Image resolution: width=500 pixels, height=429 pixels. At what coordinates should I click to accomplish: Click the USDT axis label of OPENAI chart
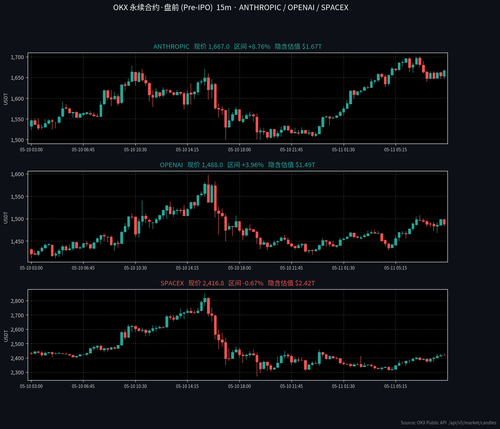[x=5, y=217]
